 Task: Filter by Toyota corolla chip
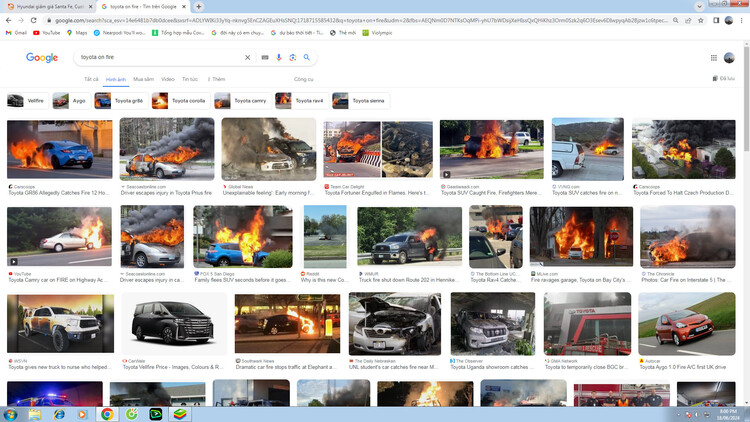(x=181, y=101)
